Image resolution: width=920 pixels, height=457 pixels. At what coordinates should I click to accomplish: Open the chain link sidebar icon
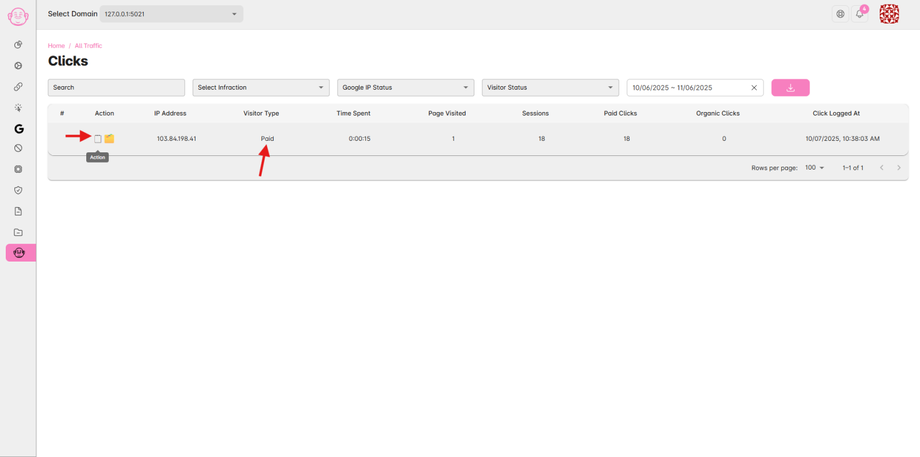click(x=18, y=87)
